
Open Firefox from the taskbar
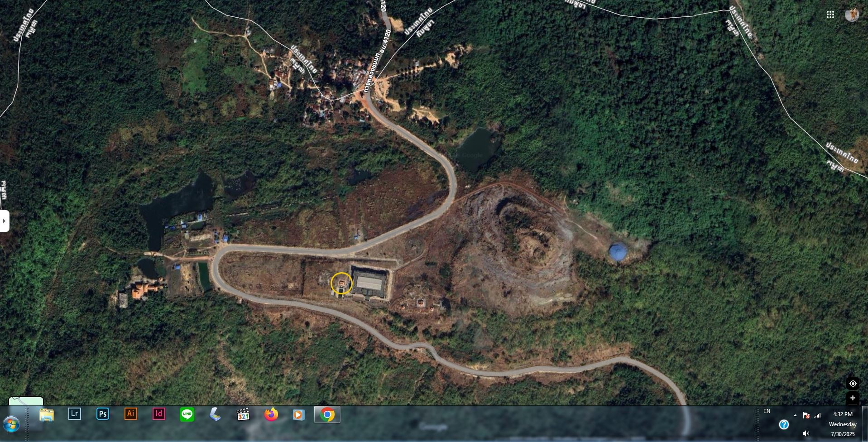[271, 414]
